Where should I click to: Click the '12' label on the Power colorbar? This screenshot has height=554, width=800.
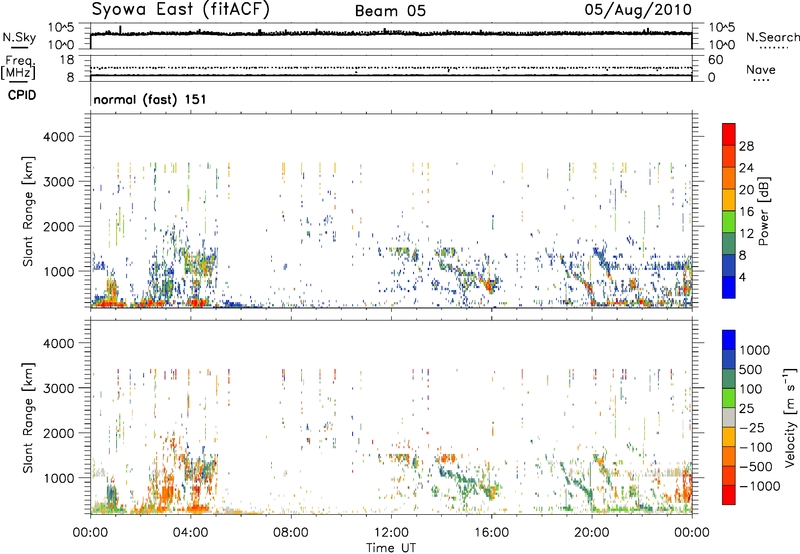pyautogui.click(x=746, y=234)
